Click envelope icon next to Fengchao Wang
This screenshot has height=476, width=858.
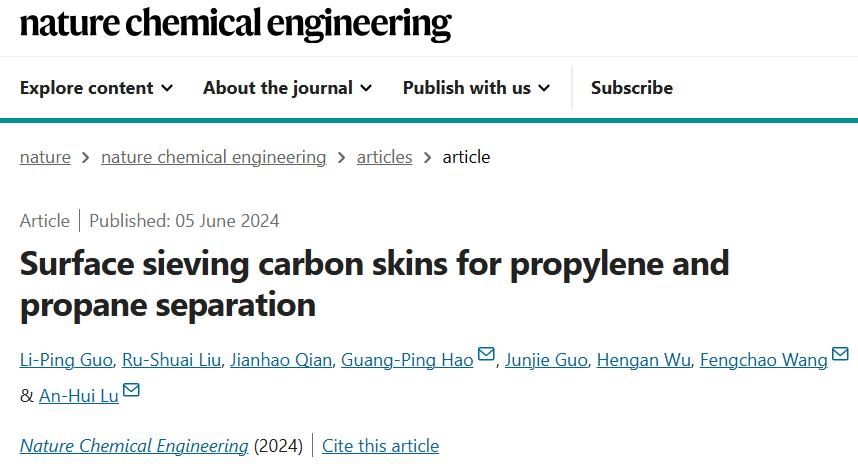click(840, 355)
